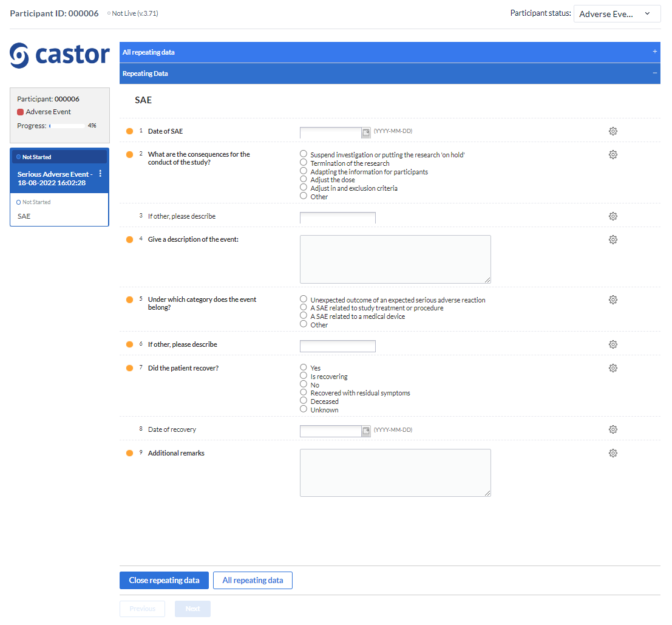This screenshot has height=625, width=672.
Task: Select 'A SAE related to a medical device'
Action: [303, 315]
